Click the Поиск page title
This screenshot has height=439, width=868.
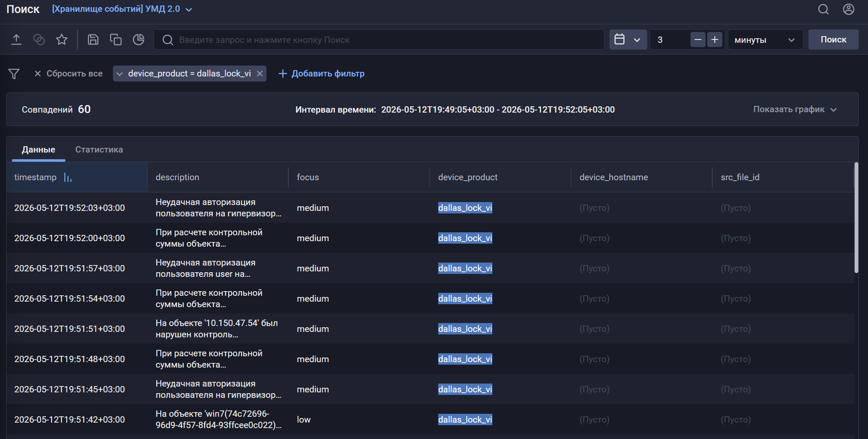point(23,9)
